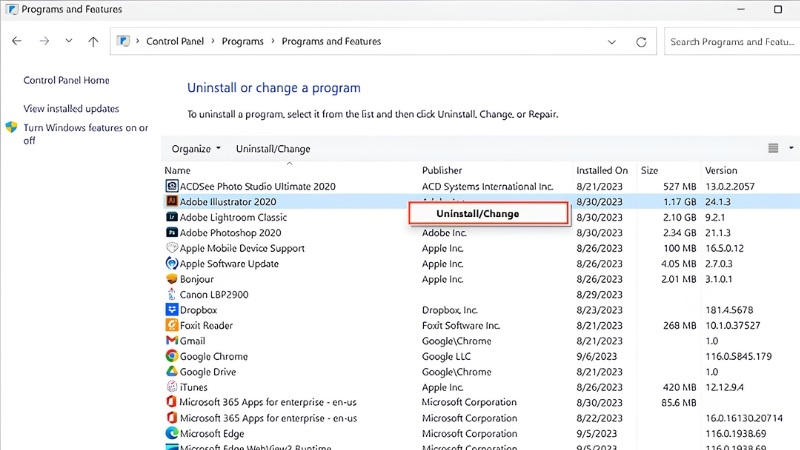Go forward with the forward arrow
The width and height of the screenshot is (800, 450).
coord(44,41)
